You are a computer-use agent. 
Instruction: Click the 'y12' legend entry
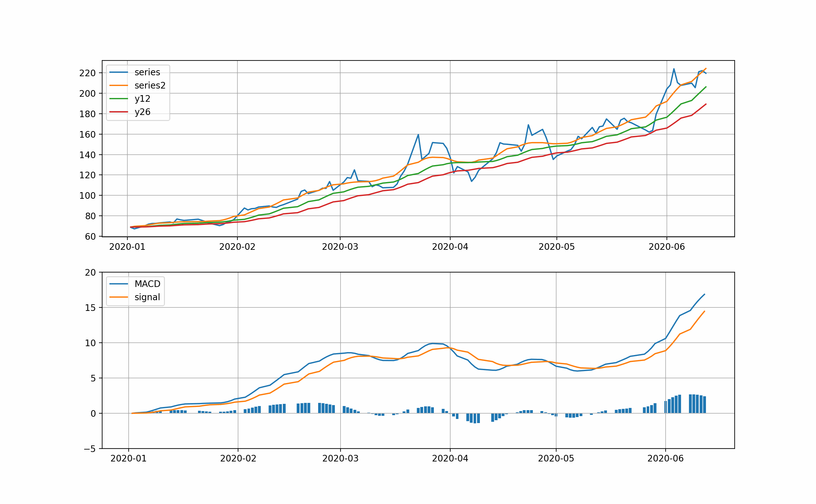[x=143, y=99]
